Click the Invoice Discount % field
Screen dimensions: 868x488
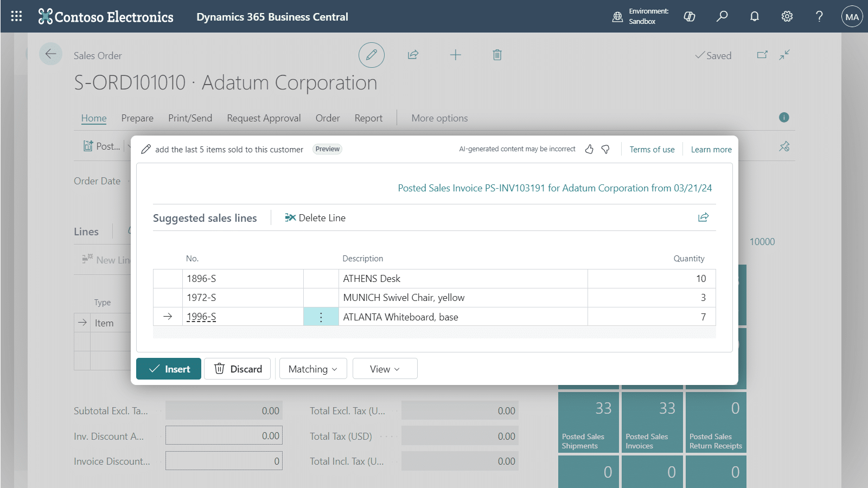coord(224,461)
